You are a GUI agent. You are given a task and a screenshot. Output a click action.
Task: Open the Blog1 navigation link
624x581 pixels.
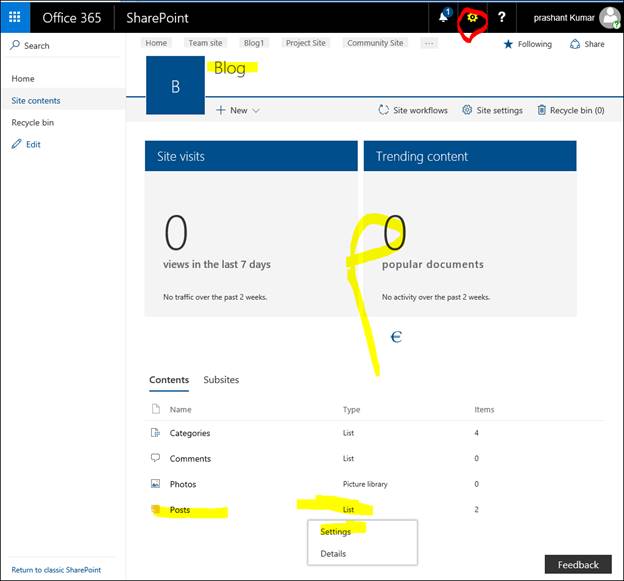coord(254,43)
